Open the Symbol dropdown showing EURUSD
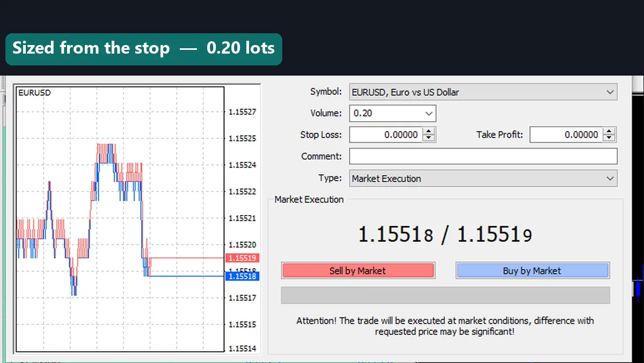Screen dimensions: 644x363 coord(483,92)
